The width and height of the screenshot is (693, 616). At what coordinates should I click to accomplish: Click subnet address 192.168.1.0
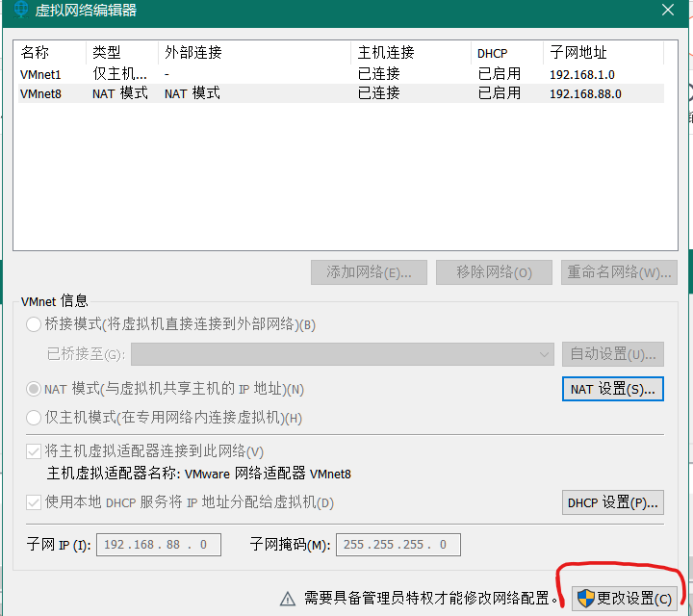582,74
